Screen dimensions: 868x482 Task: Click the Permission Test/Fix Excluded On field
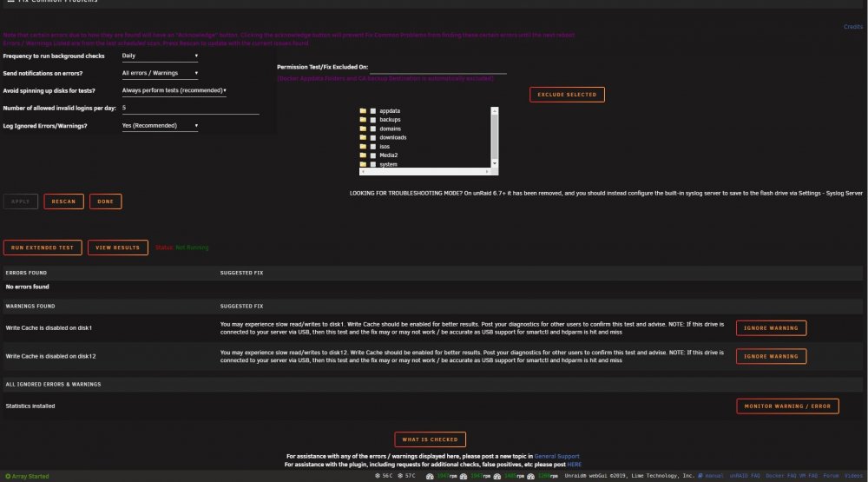pos(437,67)
